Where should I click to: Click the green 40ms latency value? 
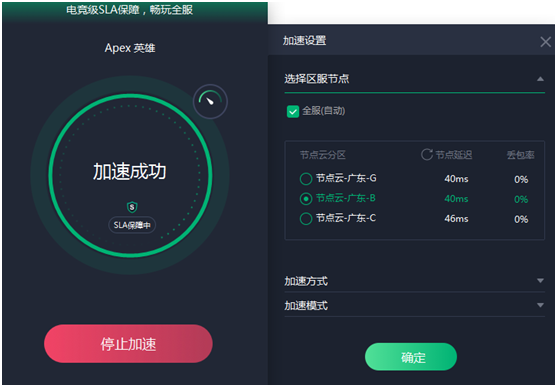[x=456, y=198]
